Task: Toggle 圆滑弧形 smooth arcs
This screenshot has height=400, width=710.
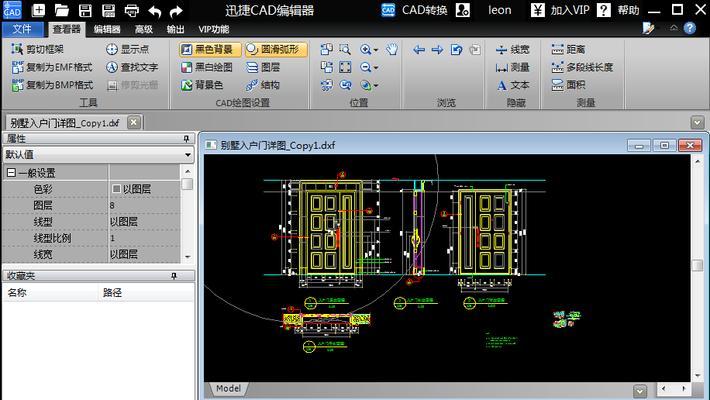Action: (x=276, y=49)
